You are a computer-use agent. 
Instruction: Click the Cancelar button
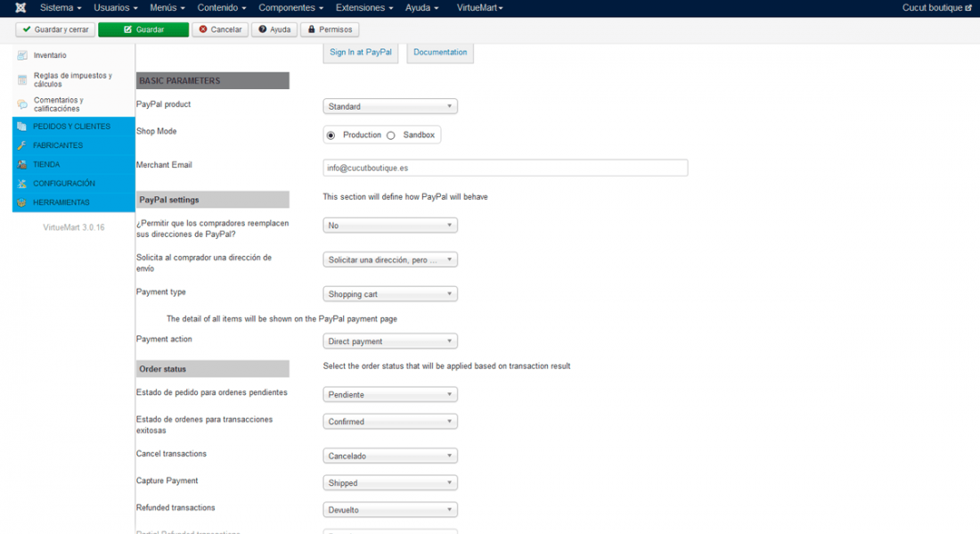coord(220,29)
